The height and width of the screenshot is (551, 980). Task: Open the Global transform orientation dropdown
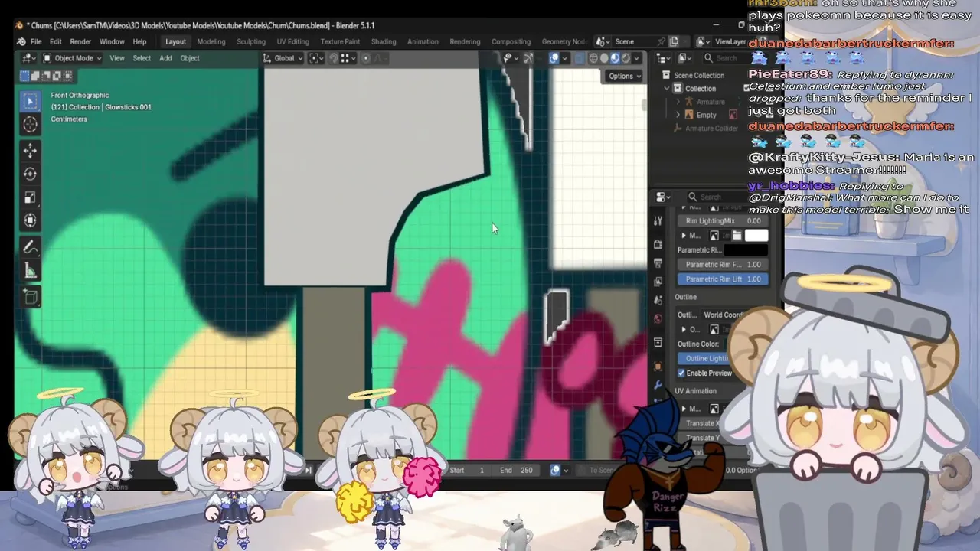(283, 58)
